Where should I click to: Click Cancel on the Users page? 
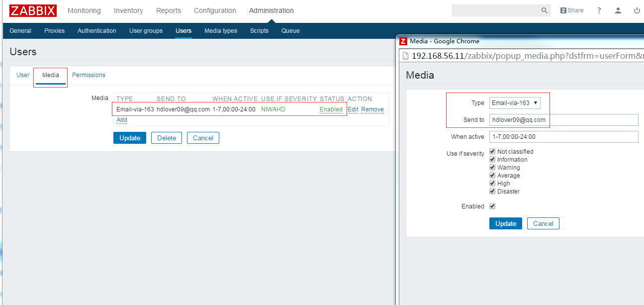point(203,138)
